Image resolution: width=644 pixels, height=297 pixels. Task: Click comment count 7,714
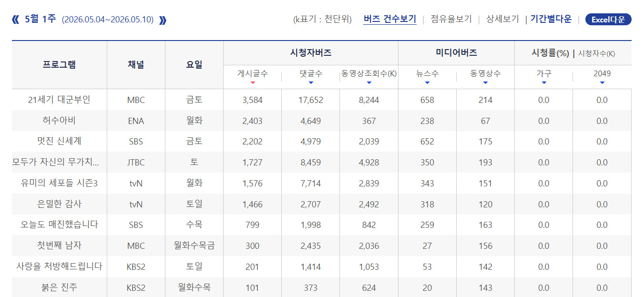311,184
